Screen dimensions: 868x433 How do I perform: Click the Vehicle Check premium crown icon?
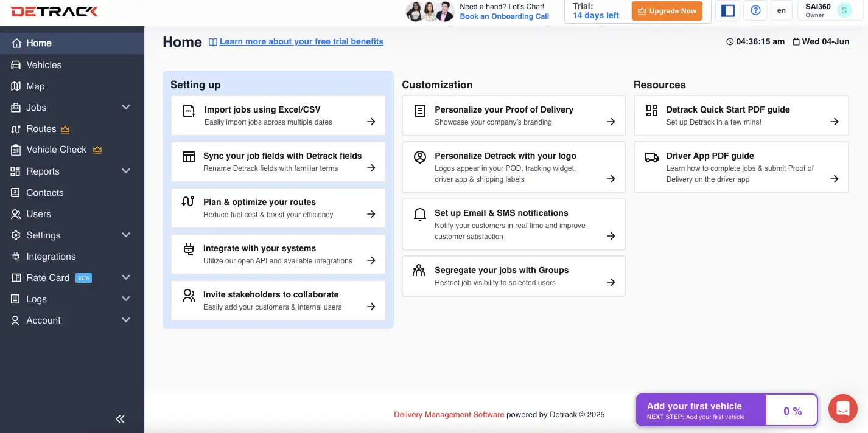pyautogui.click(x=97, y=150)
